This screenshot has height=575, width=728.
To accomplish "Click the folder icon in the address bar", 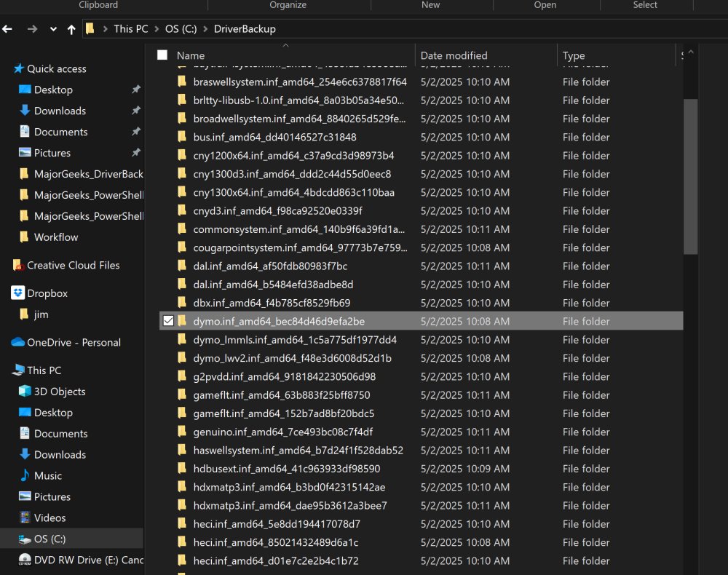I will [x=89, y=28].
